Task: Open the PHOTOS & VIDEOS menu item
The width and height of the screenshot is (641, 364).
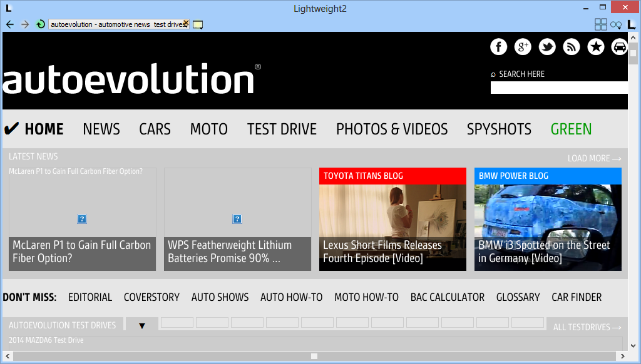Action: [392, 129]
